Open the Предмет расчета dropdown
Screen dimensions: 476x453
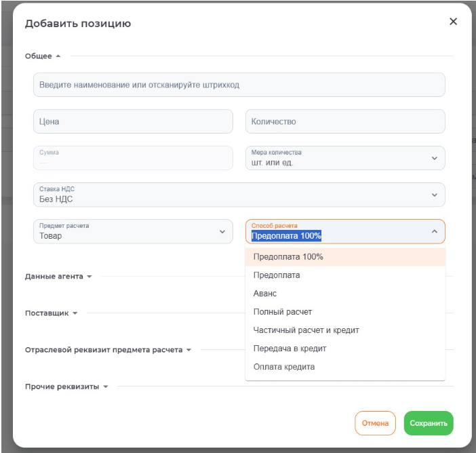pyautogui.click(x=133, y=231)
